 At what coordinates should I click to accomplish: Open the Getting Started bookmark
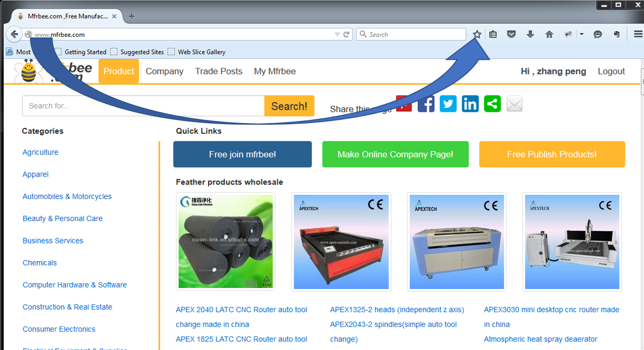pos(80,52)
